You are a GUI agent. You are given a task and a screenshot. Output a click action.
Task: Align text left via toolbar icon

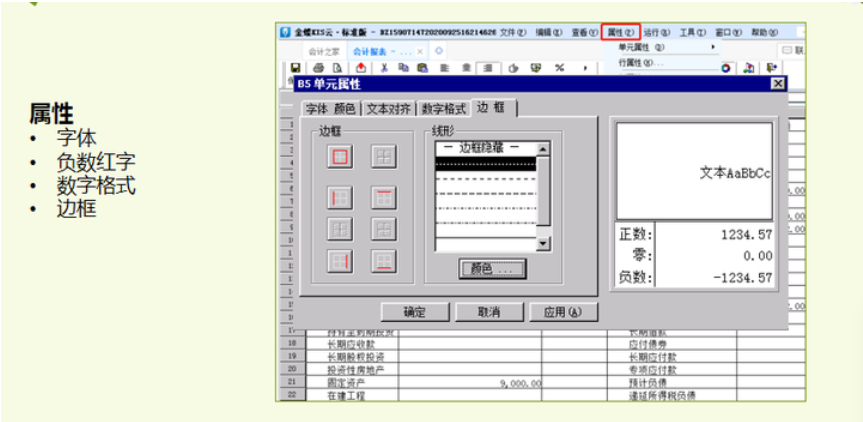(445, 68)
